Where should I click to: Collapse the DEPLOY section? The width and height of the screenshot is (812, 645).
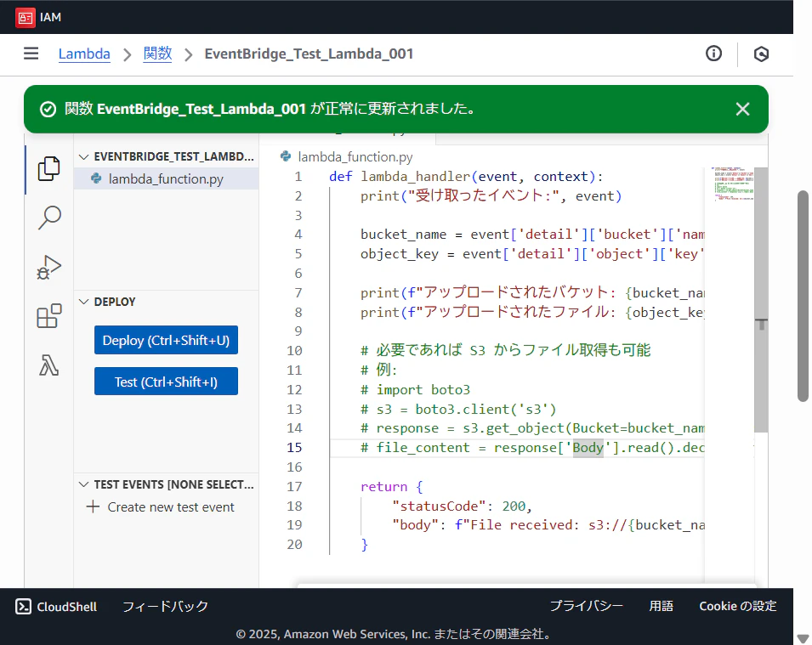coord(83,302)
